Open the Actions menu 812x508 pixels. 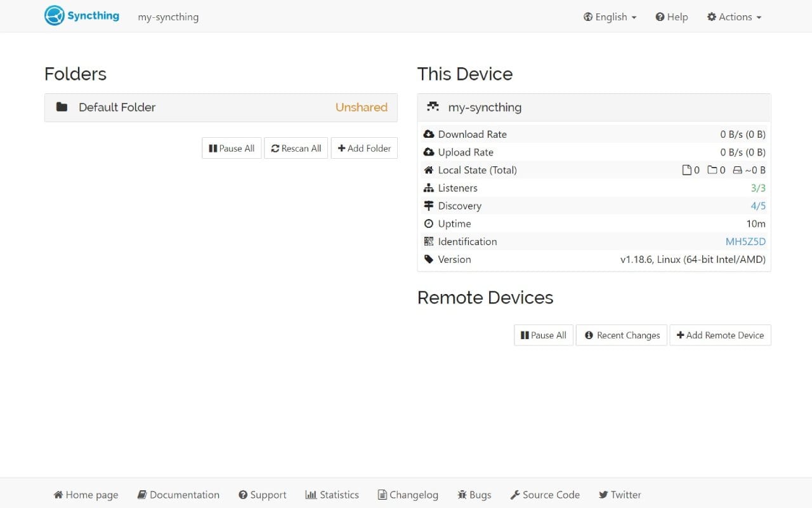coord(733,17)
